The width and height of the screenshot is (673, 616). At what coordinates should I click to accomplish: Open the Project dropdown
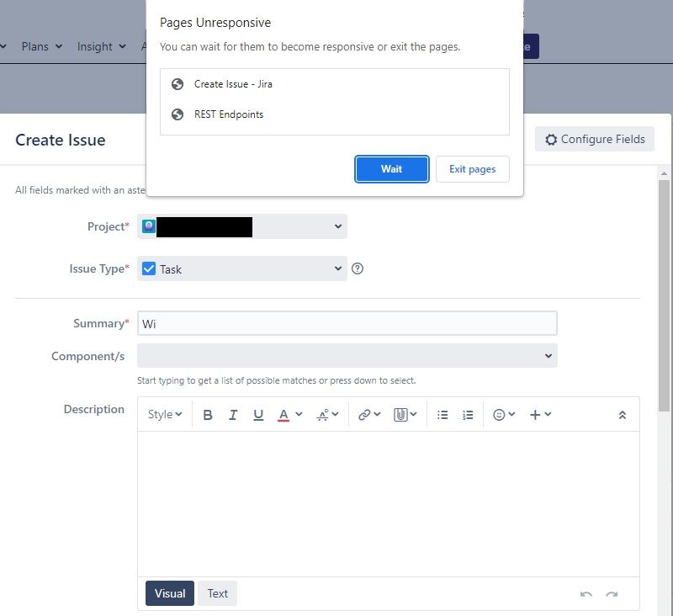tap(242, 226)
